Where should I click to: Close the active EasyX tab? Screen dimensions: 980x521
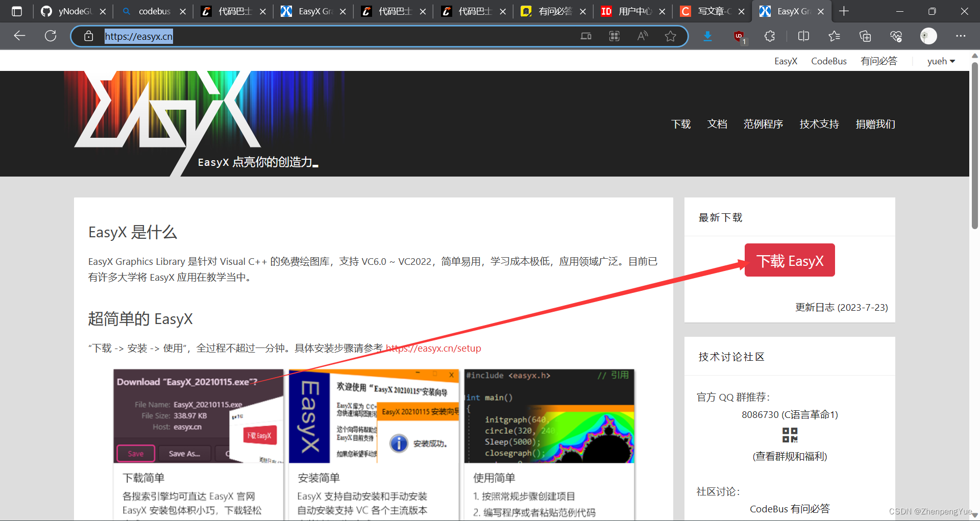[821, 11]
